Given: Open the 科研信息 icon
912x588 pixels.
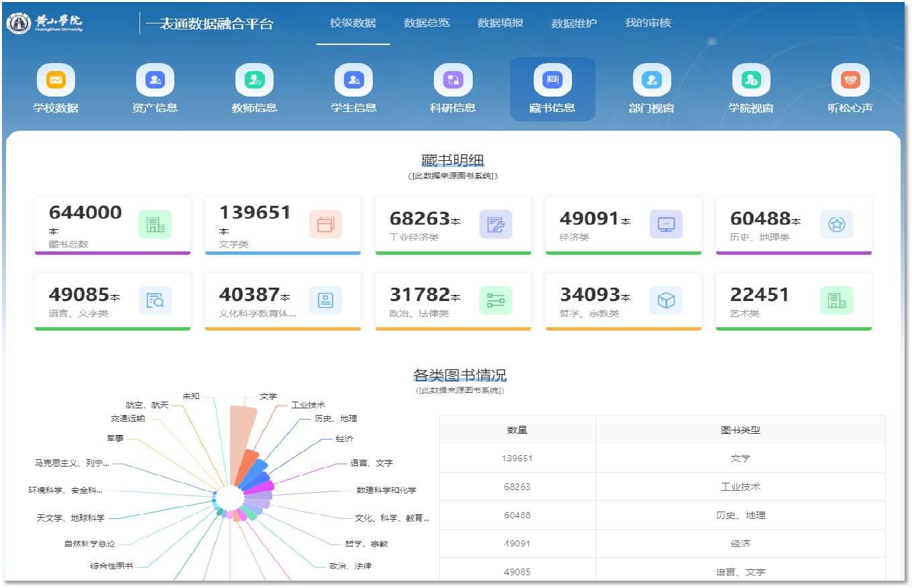Looking at the screenshot, I should (453, 80).
